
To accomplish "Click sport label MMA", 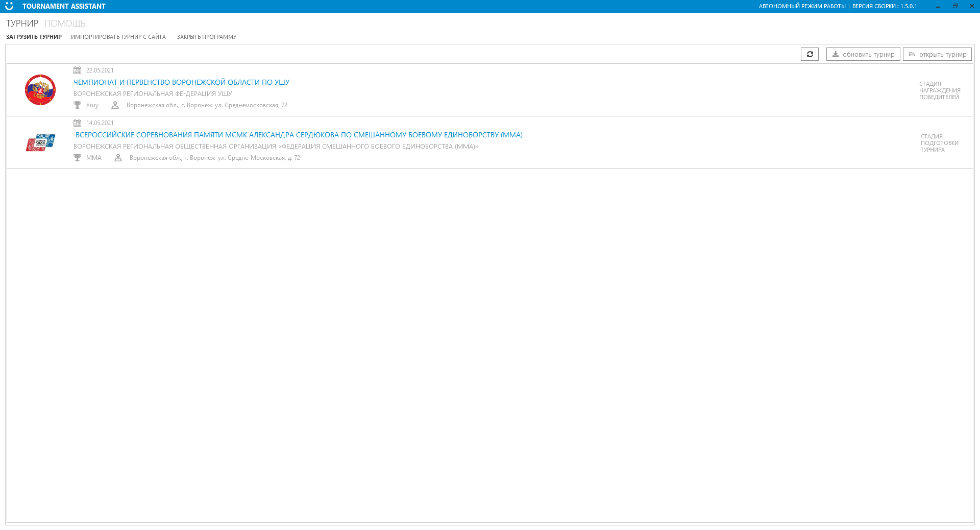I will point(94,158).
